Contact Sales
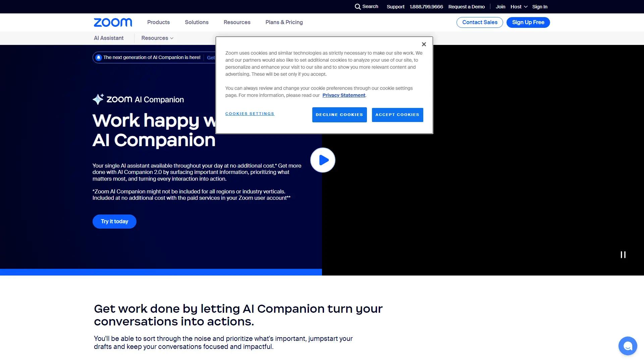 pos(479,22)
